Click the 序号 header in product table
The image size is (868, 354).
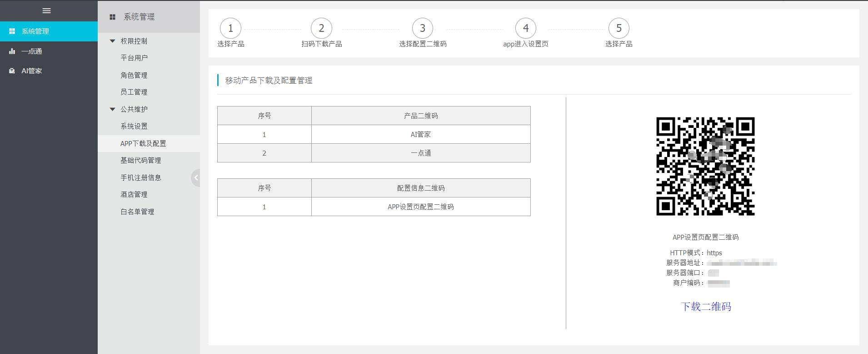pyautogui.click(x=264, y=116)
